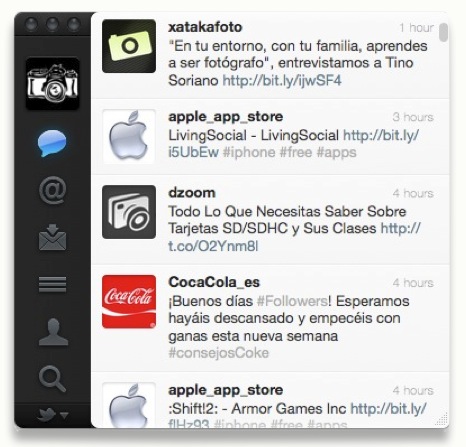466x447 pixels.
Task: Click the dzoom camera avatar
Action: pyautogui.click(x=129, y=212)
